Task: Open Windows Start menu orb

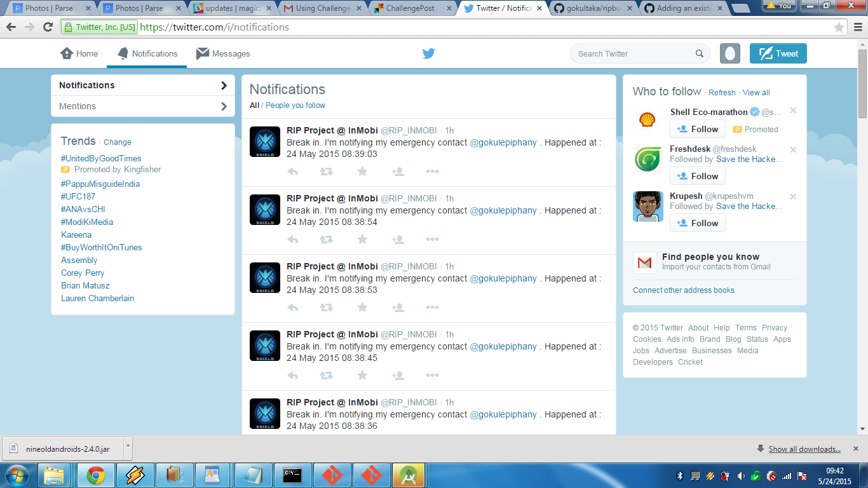Action: (x=15, y=475)
